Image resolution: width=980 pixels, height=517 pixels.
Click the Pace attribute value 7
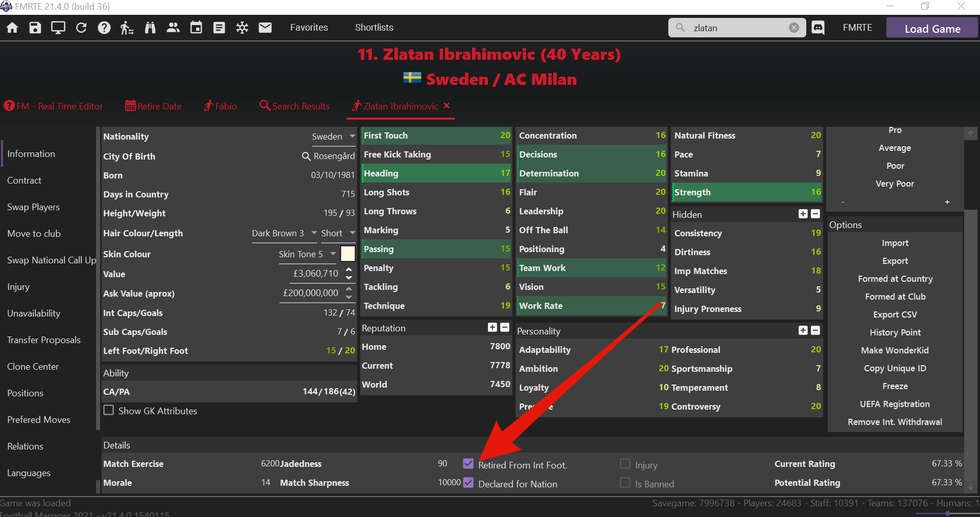point(818,154)
